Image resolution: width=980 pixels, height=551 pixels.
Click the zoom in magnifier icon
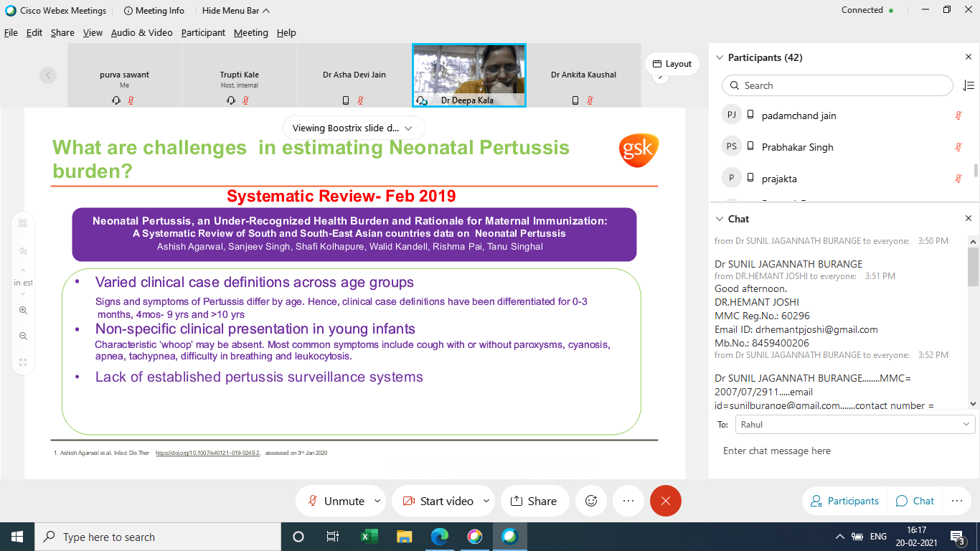pos(23,311)
